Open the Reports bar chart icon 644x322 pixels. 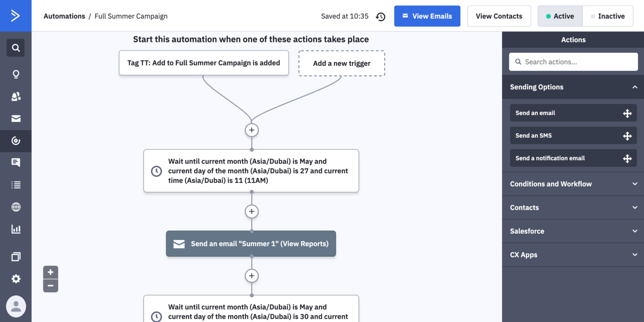[16, 229]
